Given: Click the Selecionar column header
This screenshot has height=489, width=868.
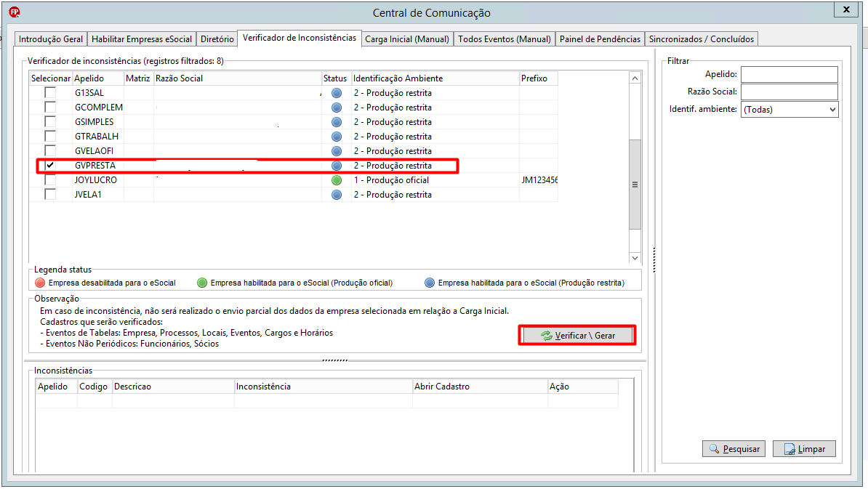Looking at the screenshot, I should (x=51, y=78).
